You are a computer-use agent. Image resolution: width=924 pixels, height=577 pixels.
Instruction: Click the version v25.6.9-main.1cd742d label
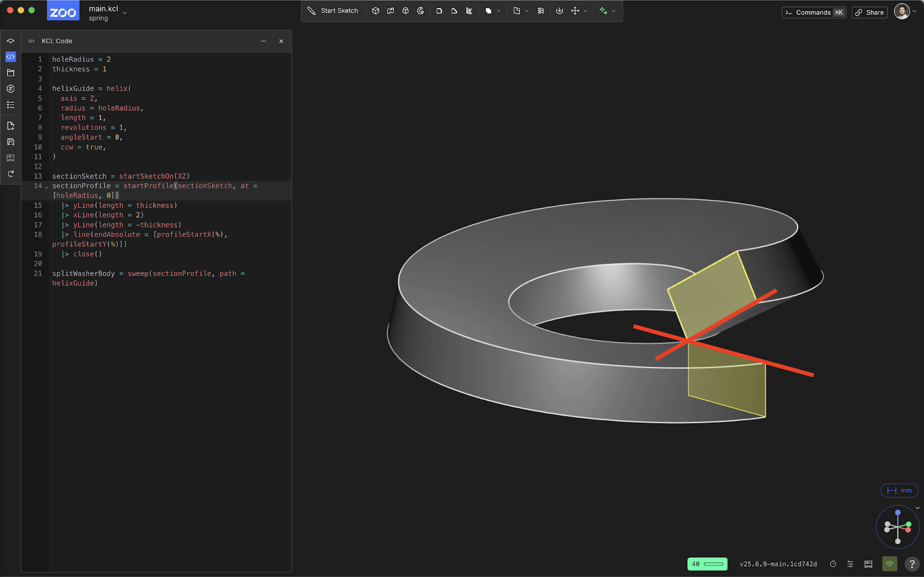click(778, 564)
